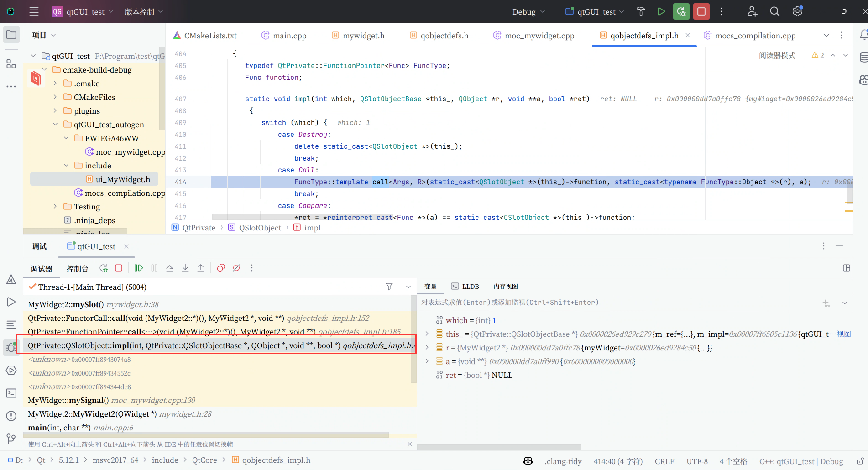Pause program from debug toolbar

coord(154,268)
